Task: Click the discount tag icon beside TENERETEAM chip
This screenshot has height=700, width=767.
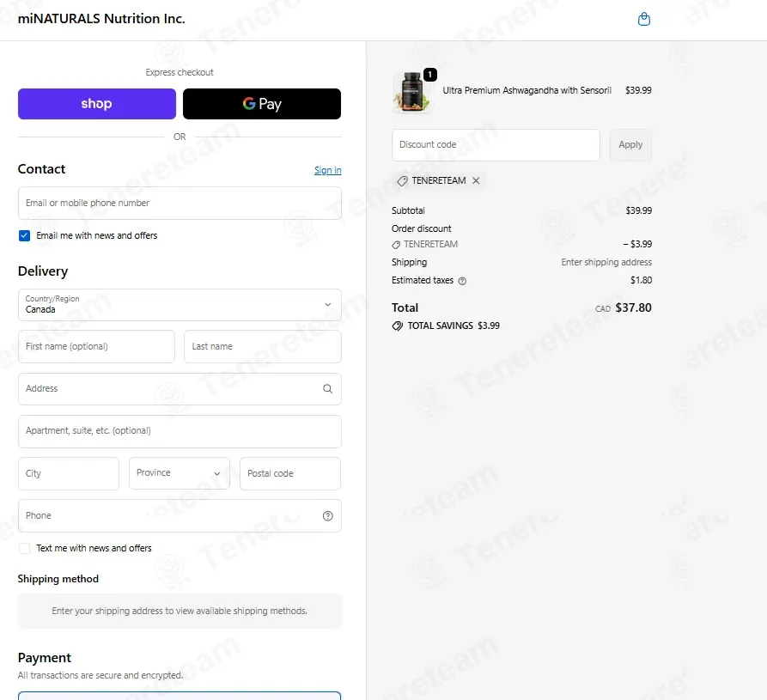Action: tap(402, 181)
